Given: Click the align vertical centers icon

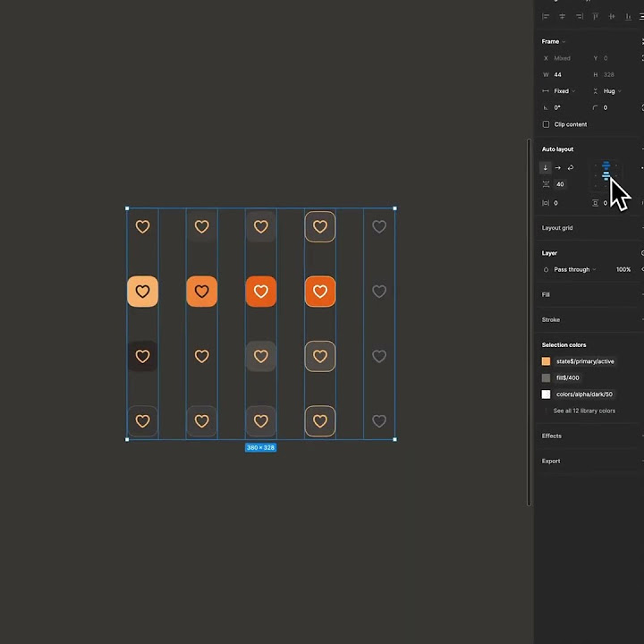Looking at the screenshot, I should [x=612, y=16].
